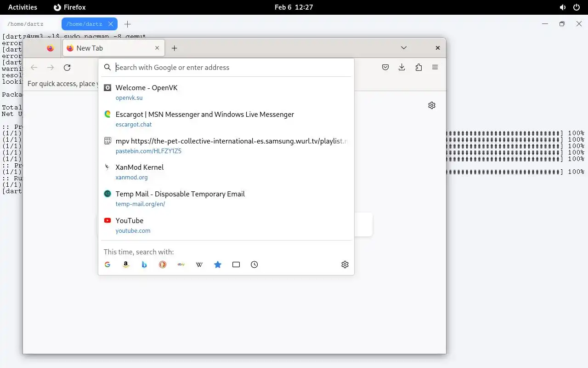
Task: Open the Downloads panel
Action: [402, 67]
